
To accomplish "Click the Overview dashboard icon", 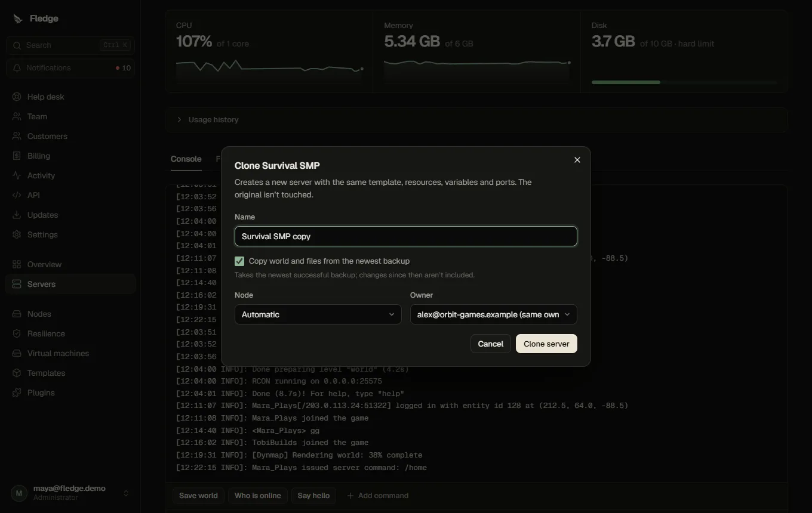I will coord(17,264).
